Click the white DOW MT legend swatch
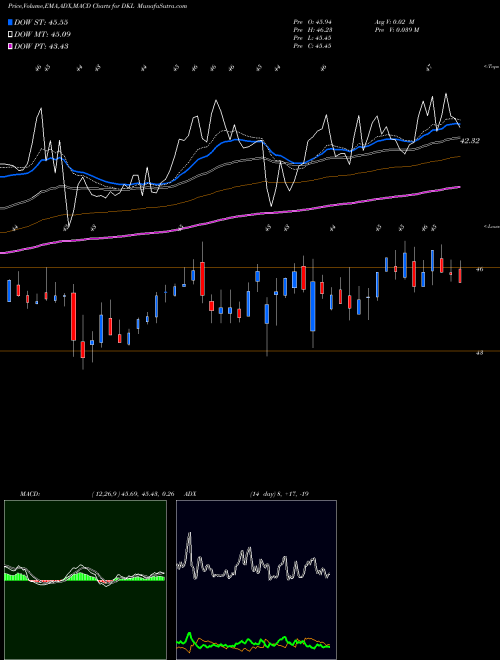The height and width of the screenshot is (660, 500). click(11, 35)
